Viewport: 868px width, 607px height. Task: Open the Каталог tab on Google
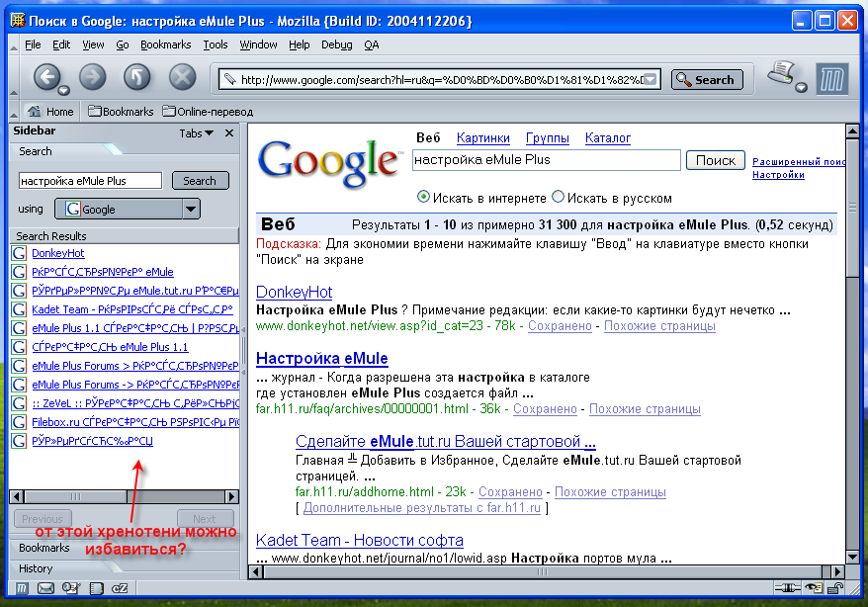pos(608,137)
